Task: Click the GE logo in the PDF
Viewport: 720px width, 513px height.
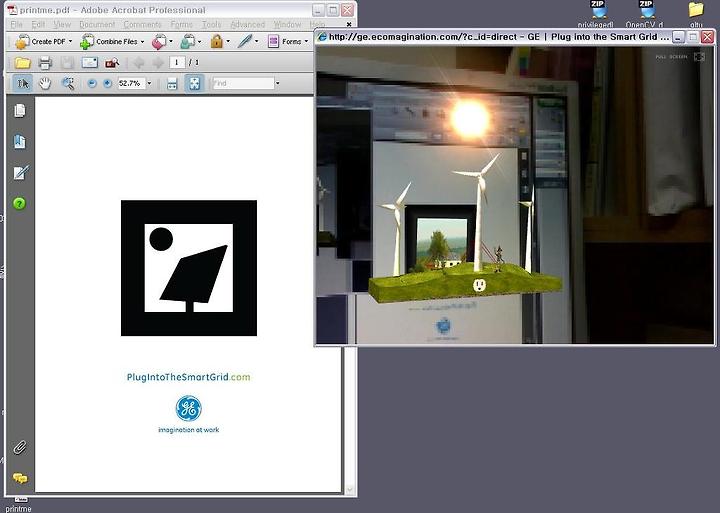Action: pyautogui.click(x=189, y=408)
